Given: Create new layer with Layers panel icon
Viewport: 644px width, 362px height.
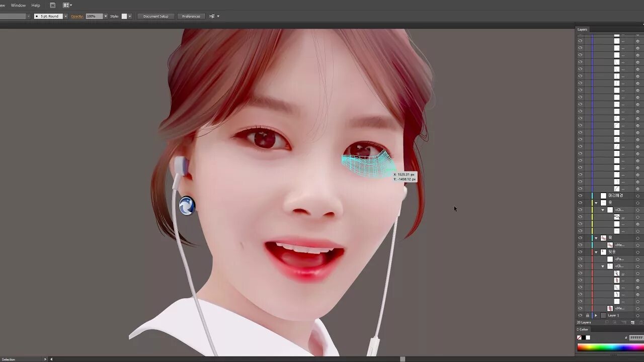Looking at the screenshot, I should (632, 322).
